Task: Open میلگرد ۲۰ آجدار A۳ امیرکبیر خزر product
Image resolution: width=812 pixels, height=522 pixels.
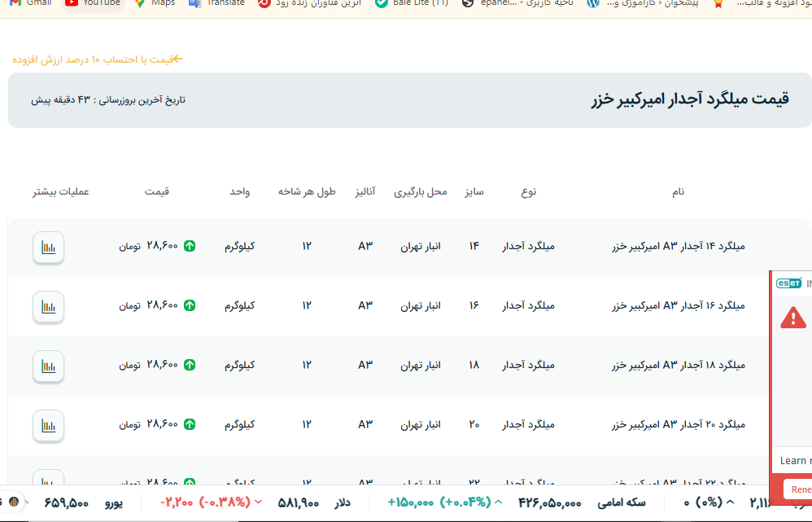Action: coord(678,424)
